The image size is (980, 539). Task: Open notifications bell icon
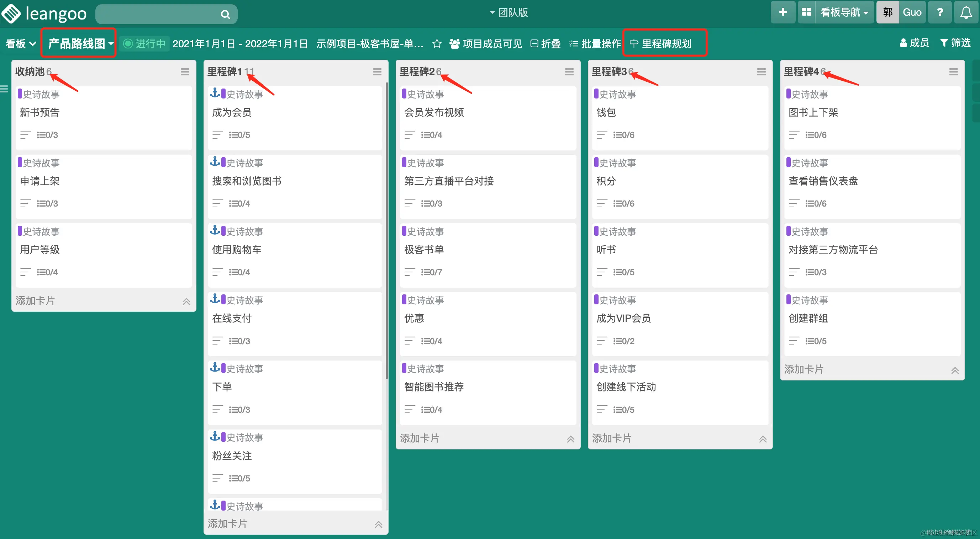(x=965, y=12)
